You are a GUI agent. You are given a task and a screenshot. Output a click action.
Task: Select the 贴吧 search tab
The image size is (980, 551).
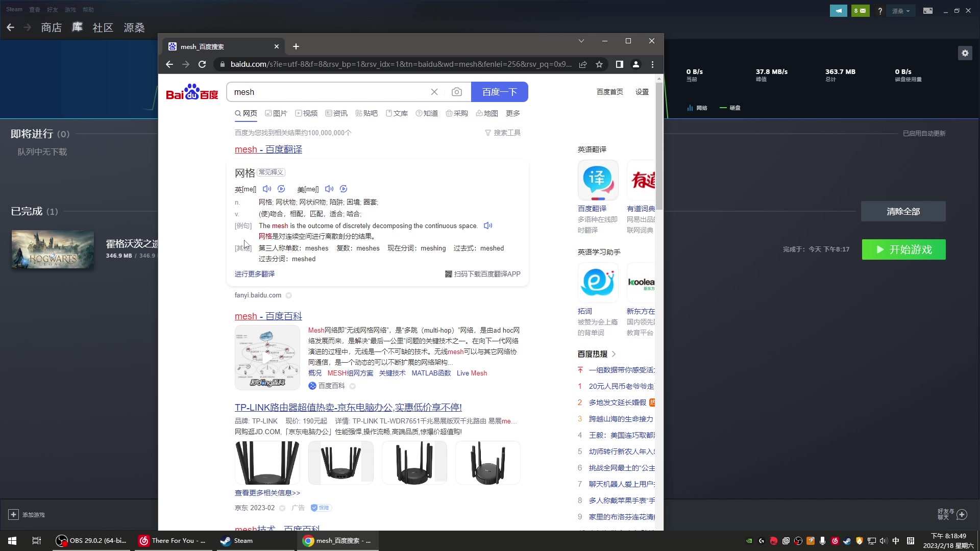[366, 113]
